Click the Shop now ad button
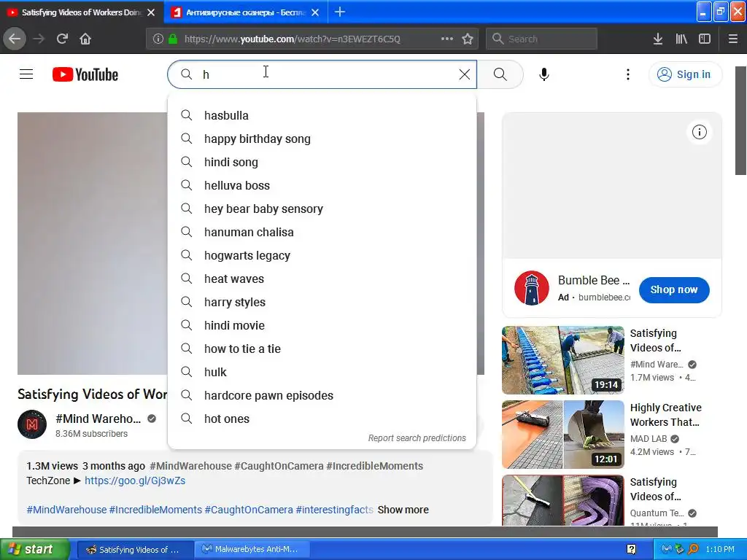 (674, 289)
